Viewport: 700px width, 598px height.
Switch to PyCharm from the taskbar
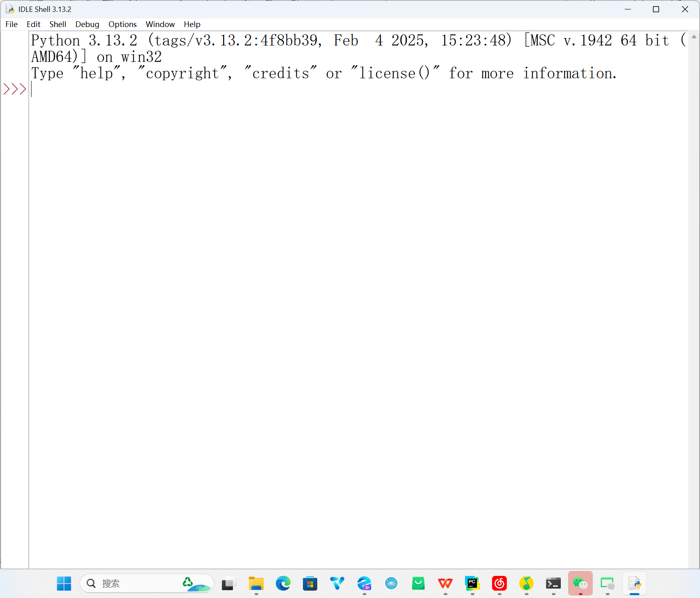tap(472, 583)
